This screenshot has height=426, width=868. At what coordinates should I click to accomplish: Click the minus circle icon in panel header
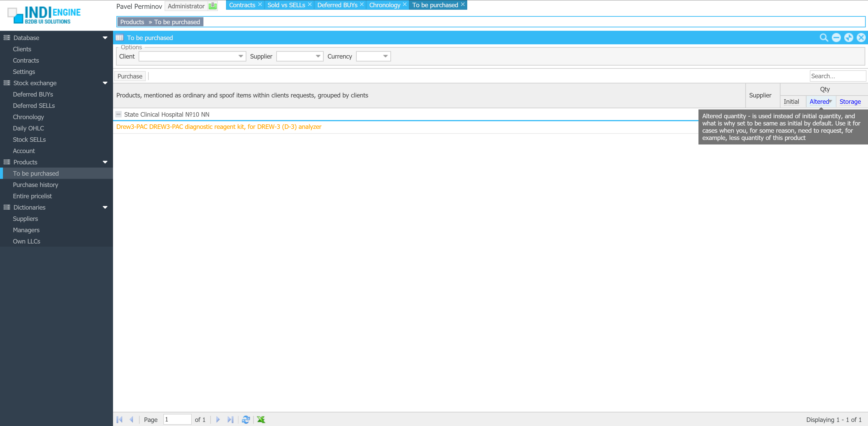point(836,38)
